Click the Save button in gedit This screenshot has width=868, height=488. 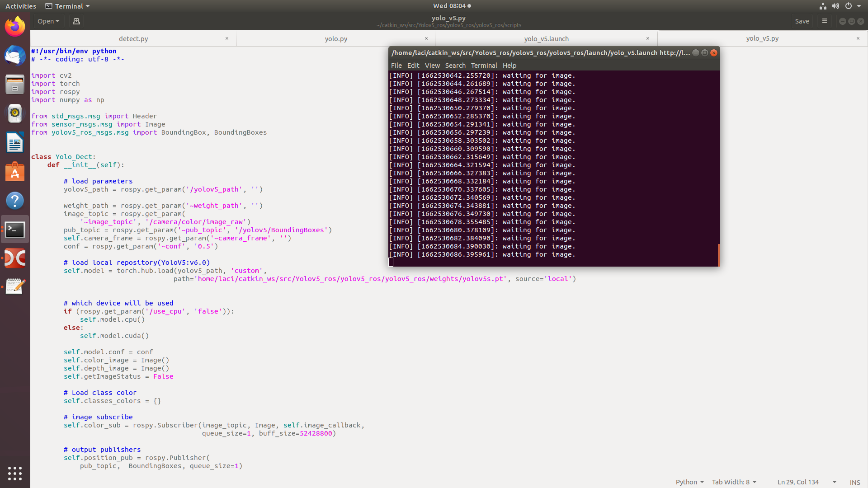pos(802,21)
